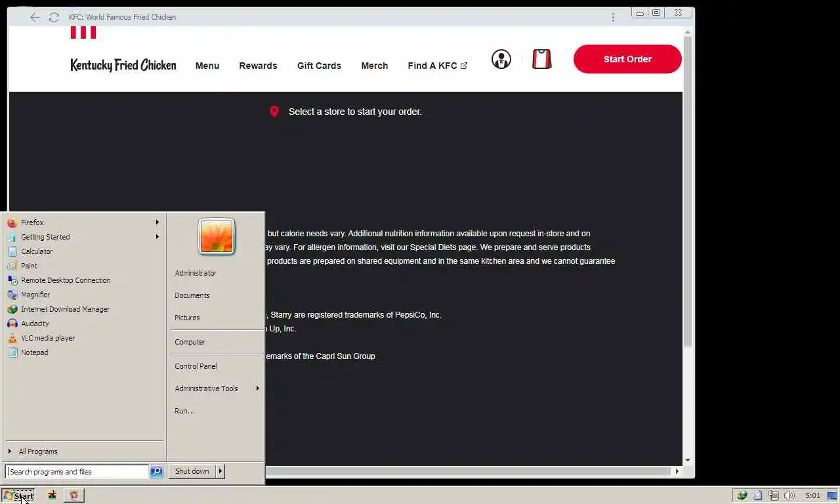Go back in the KFC window
Viewport: 840px width, 504px height.
point(35,17)
